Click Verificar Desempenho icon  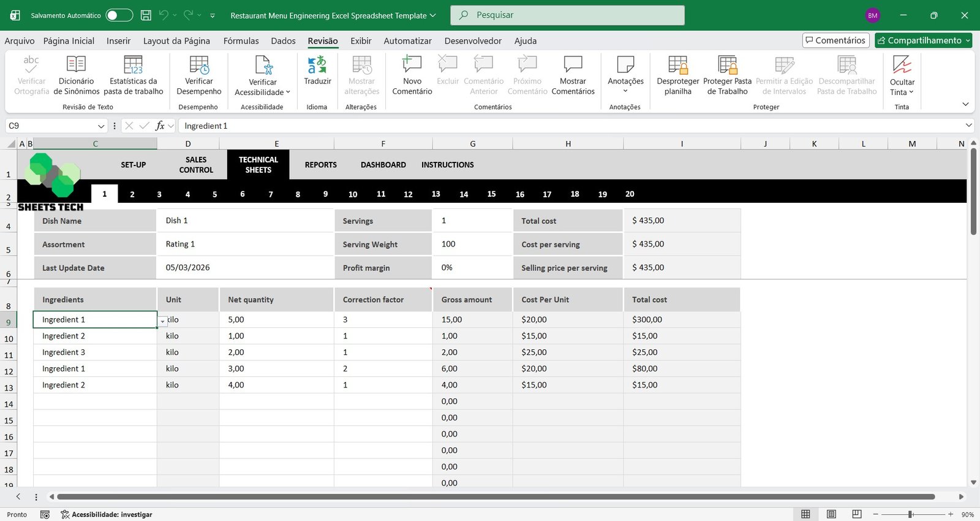pos(199,65)
